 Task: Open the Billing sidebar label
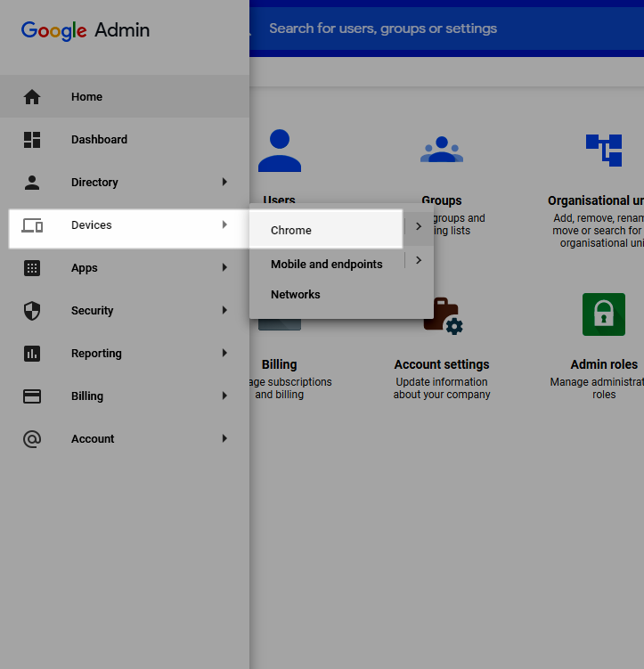click(x=87, y=396)
